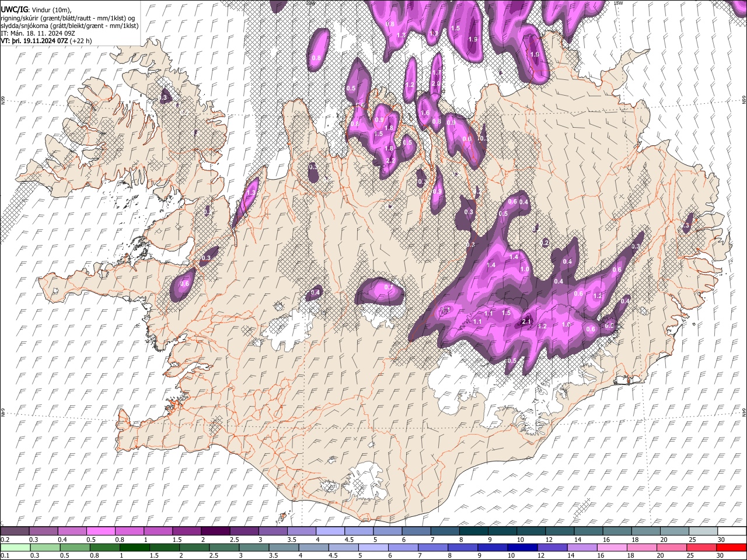
Task: Click the bright red swatch labeled 30
Action: (731, 547)
